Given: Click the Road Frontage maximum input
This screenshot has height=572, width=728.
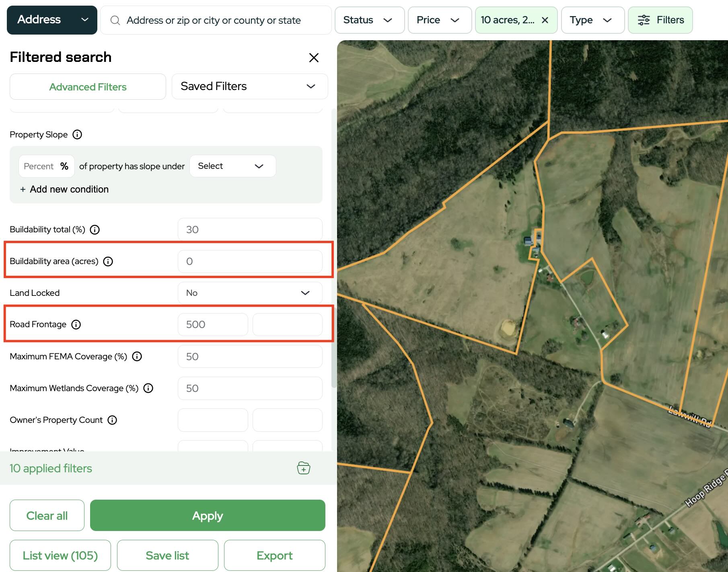Looking at the screenshot, I should (287, 324).
